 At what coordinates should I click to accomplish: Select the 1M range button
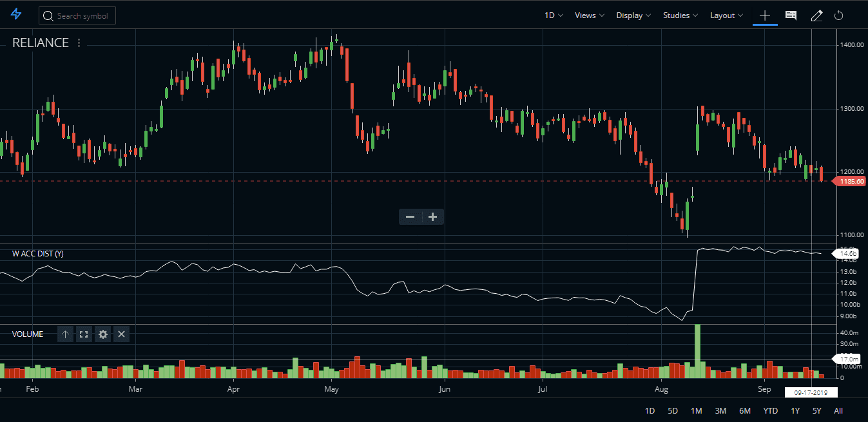coord(697,410)
